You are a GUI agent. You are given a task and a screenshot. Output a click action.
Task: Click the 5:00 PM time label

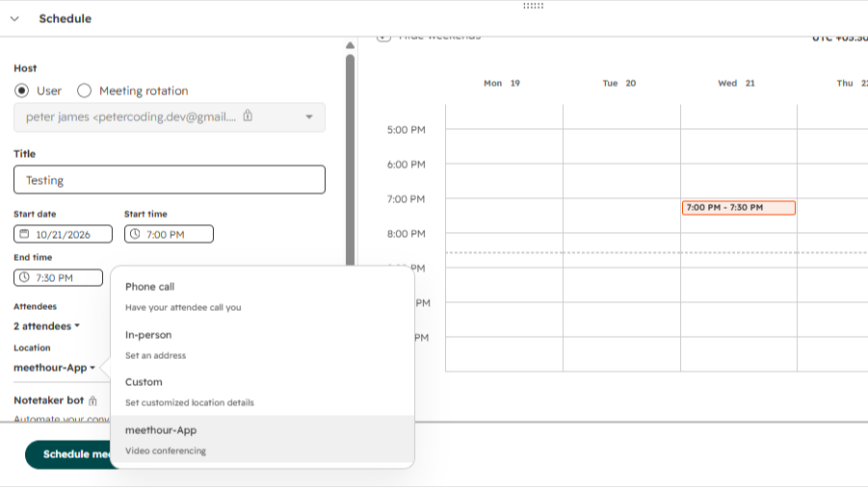click(x=407, y=130)
